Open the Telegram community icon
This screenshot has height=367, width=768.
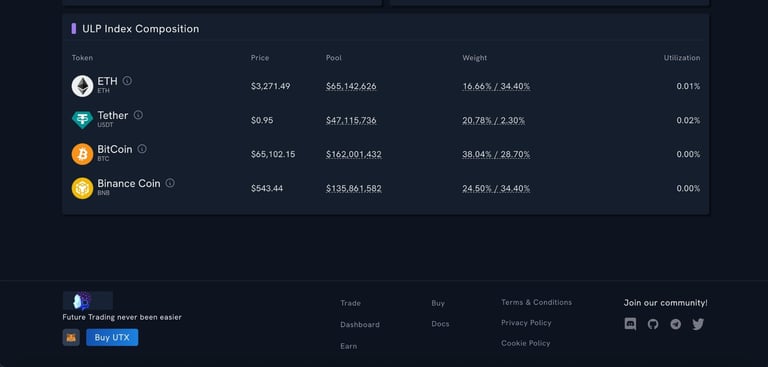(x=675, y=324)
